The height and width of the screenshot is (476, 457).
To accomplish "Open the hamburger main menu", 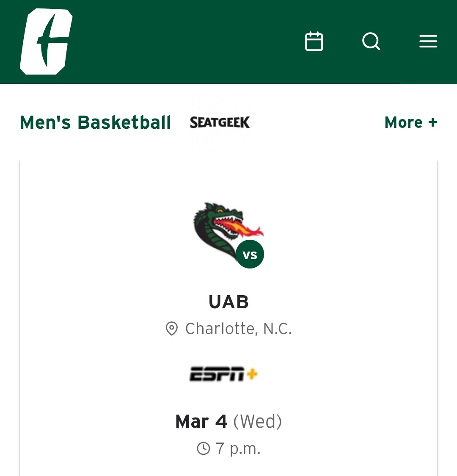I will click(x=428, y=42).
